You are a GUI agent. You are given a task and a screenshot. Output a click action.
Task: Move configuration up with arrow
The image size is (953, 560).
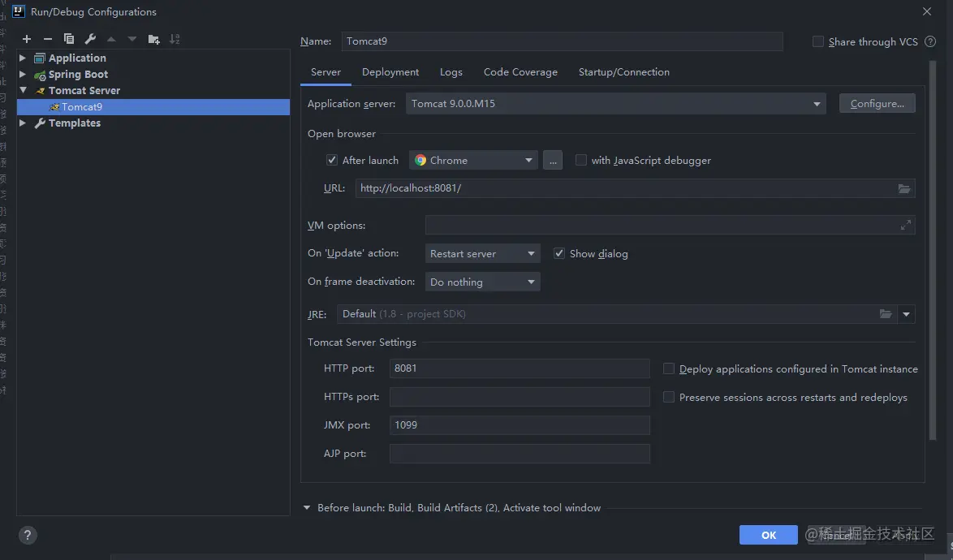click(111, 39)
